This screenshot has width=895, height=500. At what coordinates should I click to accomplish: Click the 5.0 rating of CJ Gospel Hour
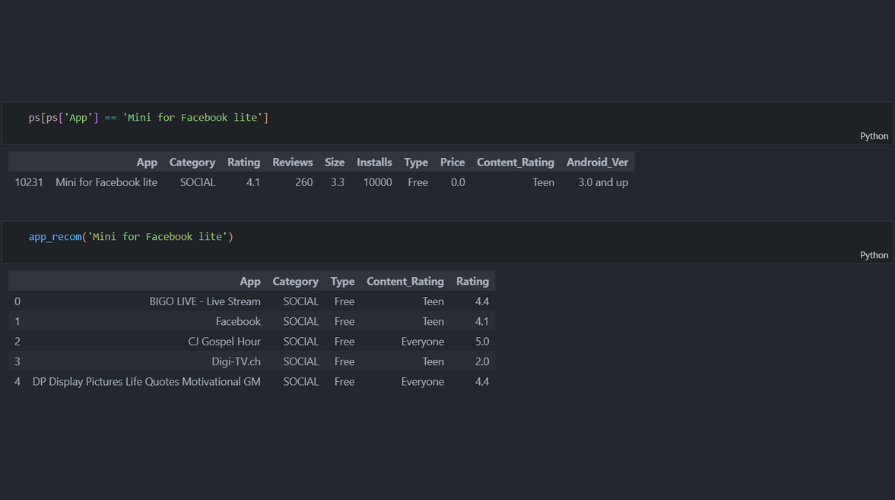click(x=482, y=341)
